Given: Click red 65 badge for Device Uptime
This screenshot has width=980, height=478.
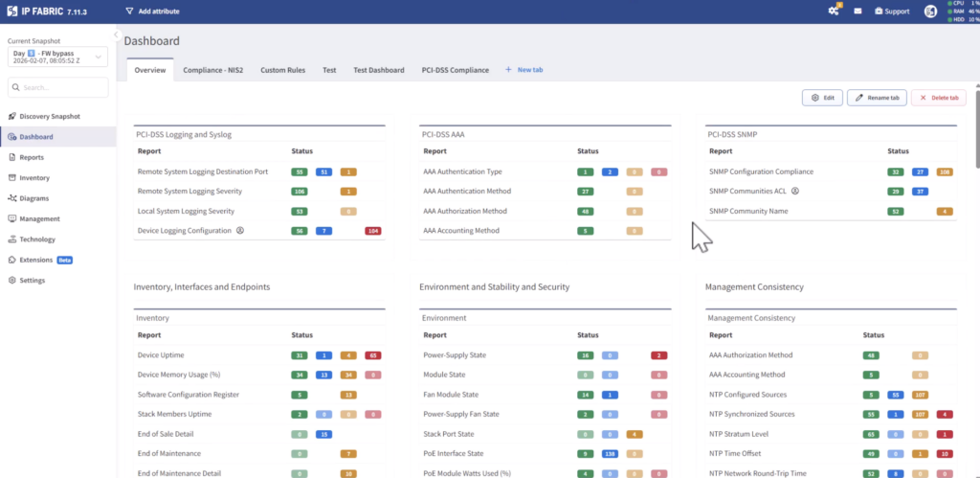Looking at the screenshot, I should pos(373,355).
